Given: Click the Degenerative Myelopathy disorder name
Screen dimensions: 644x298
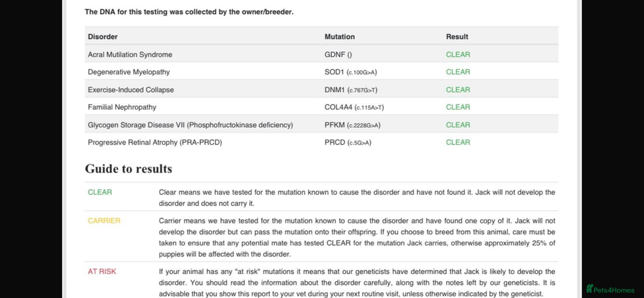Looking at the screenshot, I should point(129,72).
